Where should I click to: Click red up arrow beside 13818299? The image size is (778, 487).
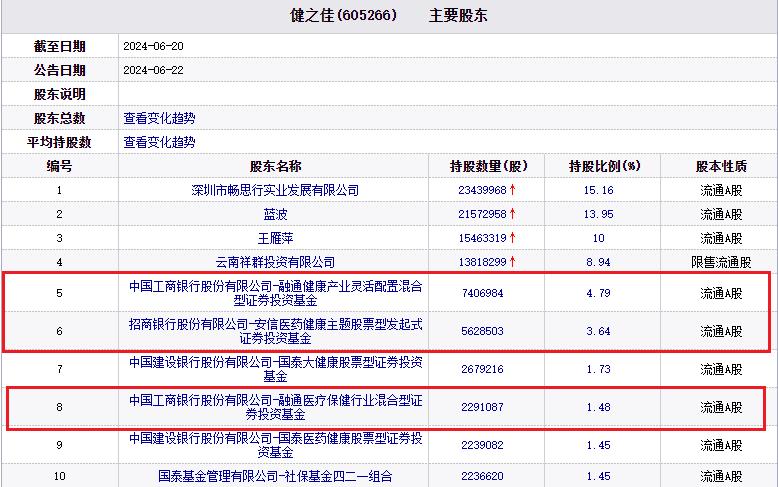(x=513, y=262)
